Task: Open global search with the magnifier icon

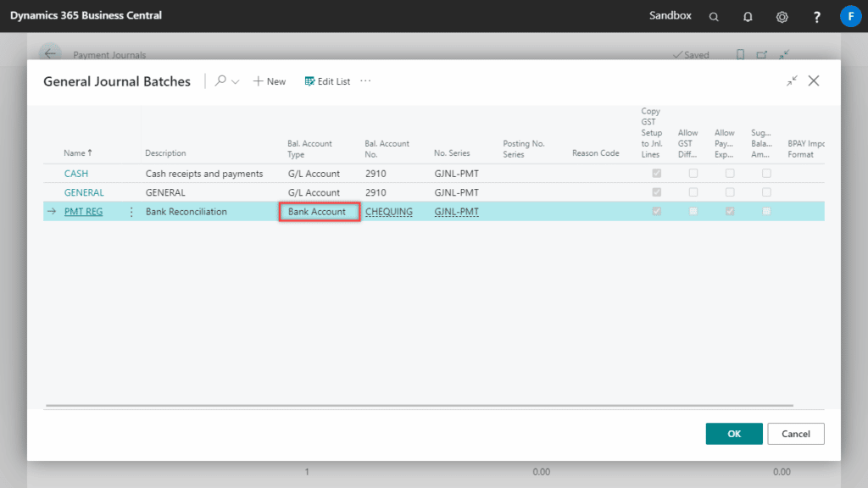Action: tap(713, 16)
